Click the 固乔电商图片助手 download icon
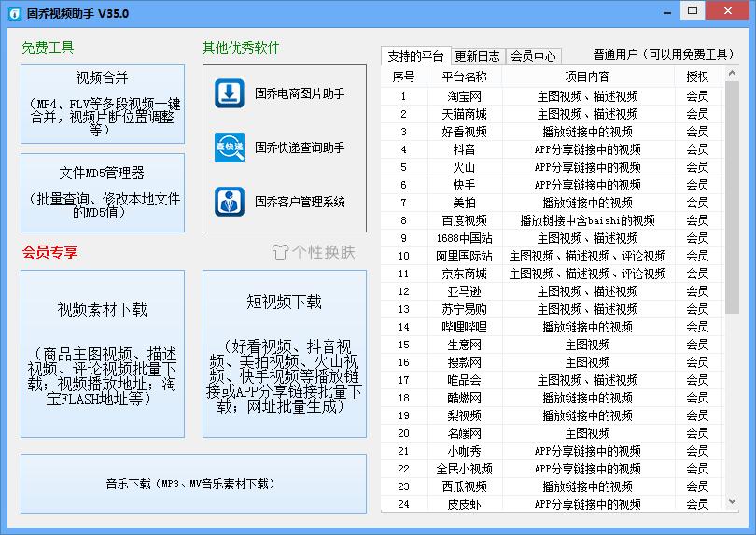 click(229, 93)
